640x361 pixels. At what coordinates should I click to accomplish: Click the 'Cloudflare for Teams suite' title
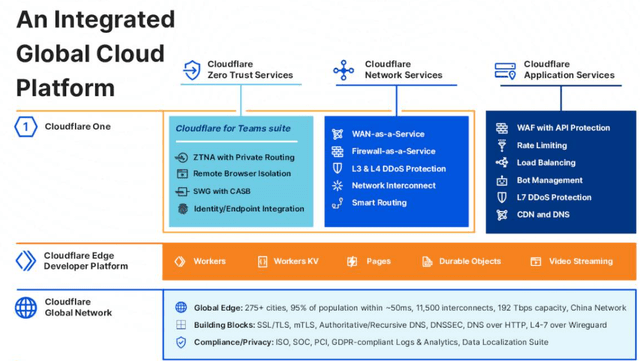pyautogui.click(x=233, y=128)
